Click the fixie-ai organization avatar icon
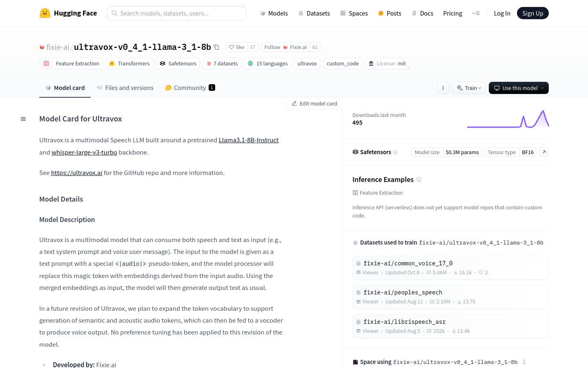 tap(42, 47)
